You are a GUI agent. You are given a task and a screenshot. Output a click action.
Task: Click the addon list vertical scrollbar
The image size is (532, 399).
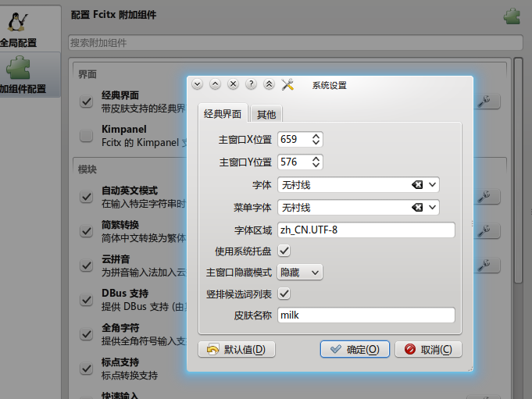click(x=518, y=169)
